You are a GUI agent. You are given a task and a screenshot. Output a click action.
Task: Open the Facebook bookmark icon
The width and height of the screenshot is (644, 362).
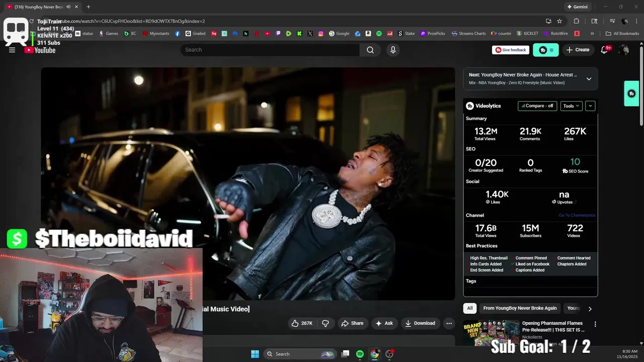(x=178, y=34)
